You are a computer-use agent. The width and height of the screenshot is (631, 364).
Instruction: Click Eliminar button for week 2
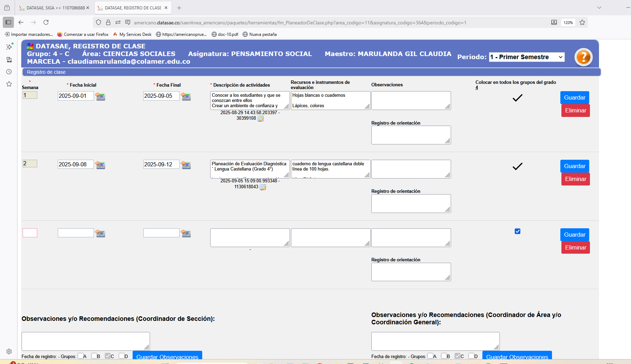coord(575,179)
